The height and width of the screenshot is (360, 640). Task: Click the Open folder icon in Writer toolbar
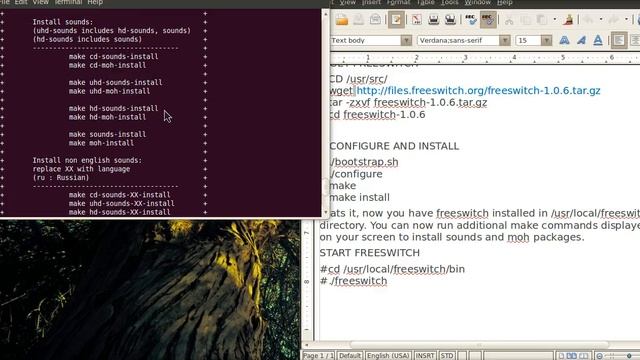342,20
